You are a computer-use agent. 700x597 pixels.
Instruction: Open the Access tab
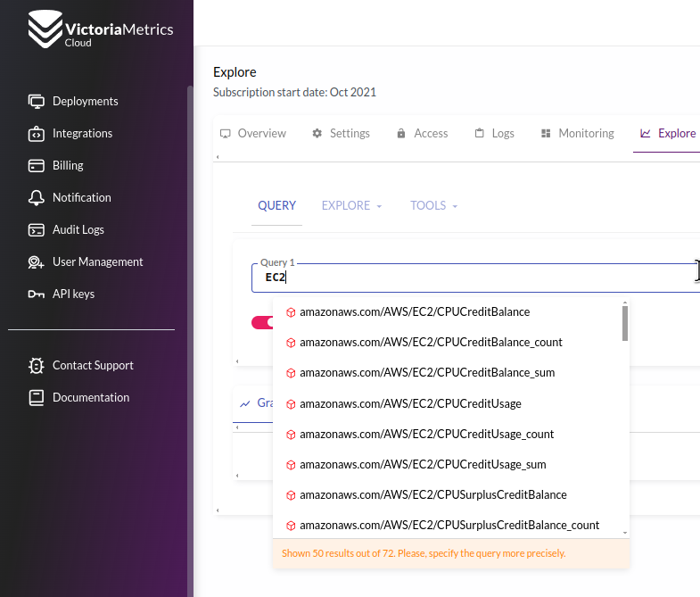pyautogui.click(x=423, y=133)
